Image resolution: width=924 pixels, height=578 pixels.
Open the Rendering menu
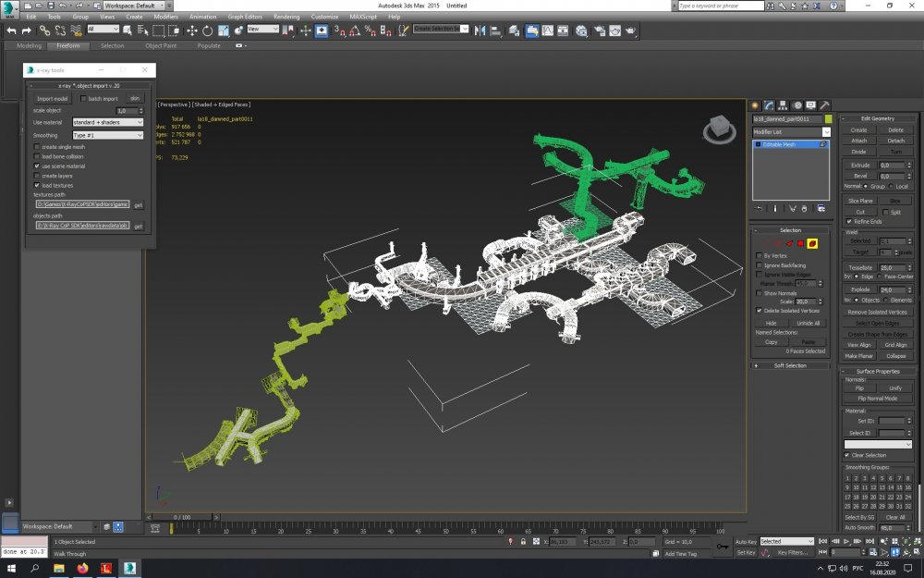click(286, 17)
